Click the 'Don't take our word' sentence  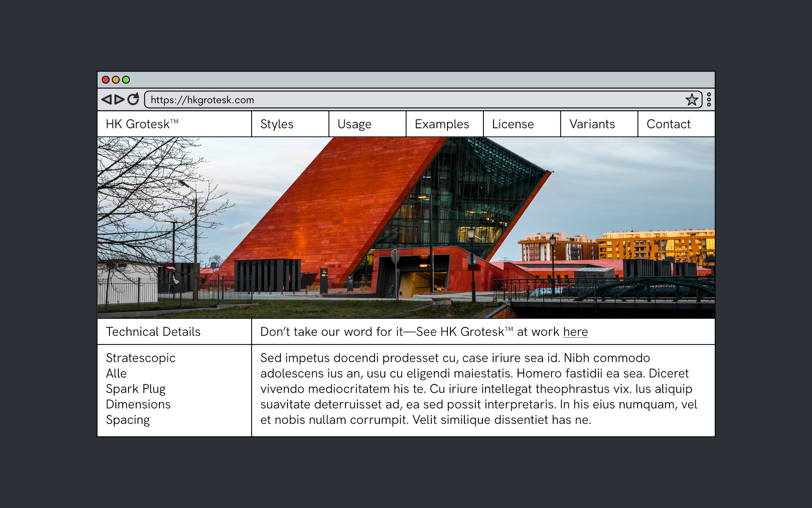pos(424,332)
